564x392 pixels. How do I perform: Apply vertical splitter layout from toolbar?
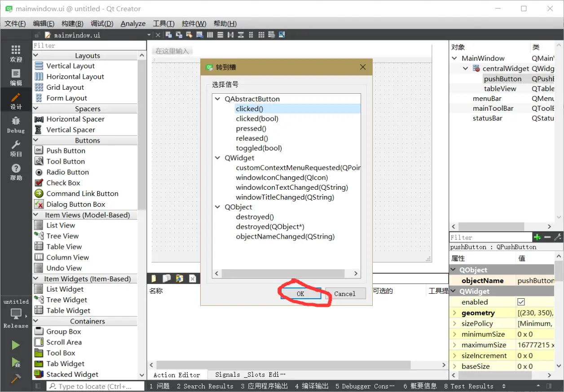coord(241,35)
